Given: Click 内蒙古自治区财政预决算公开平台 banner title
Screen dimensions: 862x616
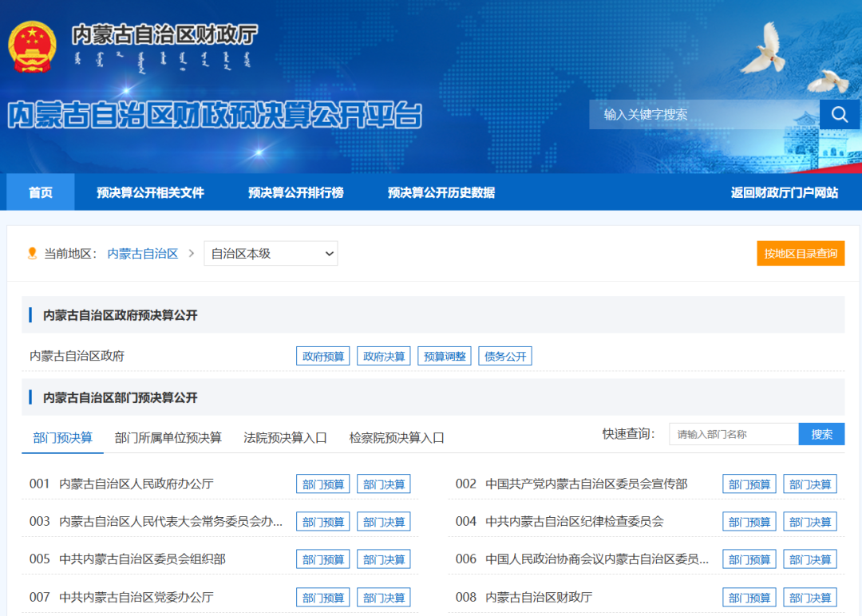Looking at the screenshot, I should click(x=215, y=116).
